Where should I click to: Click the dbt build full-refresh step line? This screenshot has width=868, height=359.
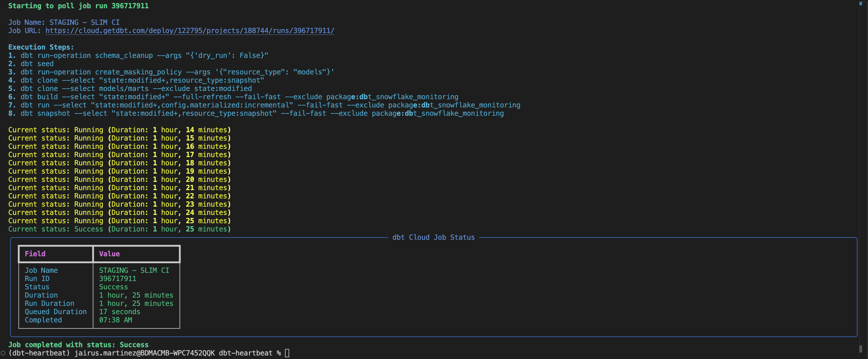[x=232, y=97]
